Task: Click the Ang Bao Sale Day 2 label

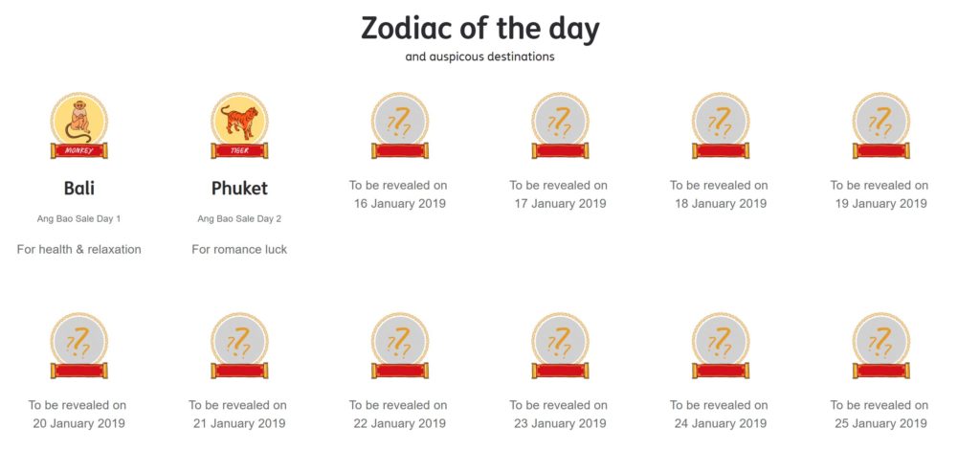Action: pos(239,219)
